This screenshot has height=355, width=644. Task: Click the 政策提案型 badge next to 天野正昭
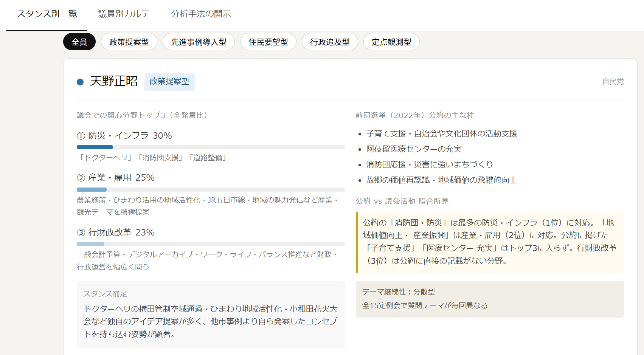coord(169,82)
